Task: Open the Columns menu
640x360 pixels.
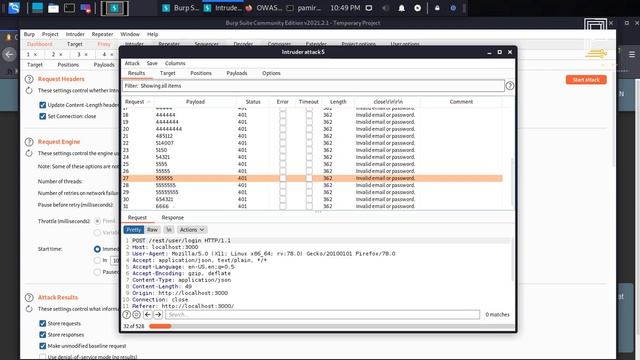Action: [175, 63]
